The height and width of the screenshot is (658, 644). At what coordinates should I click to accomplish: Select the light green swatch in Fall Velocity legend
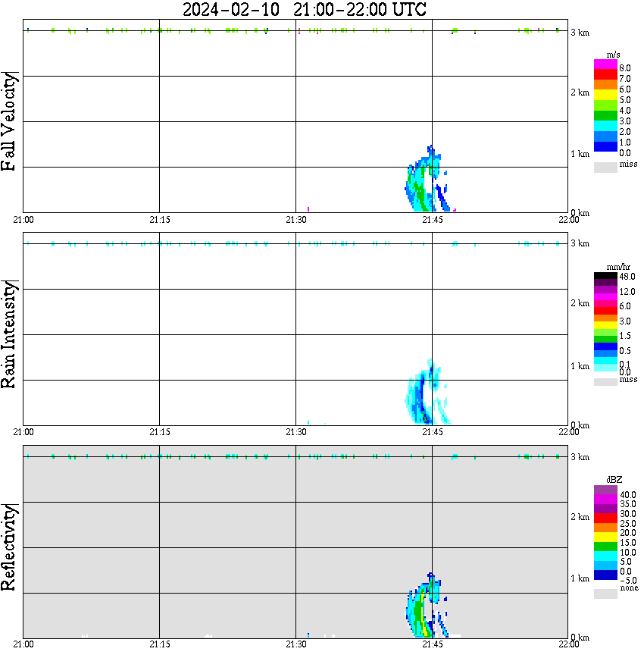tap(605, 105)
